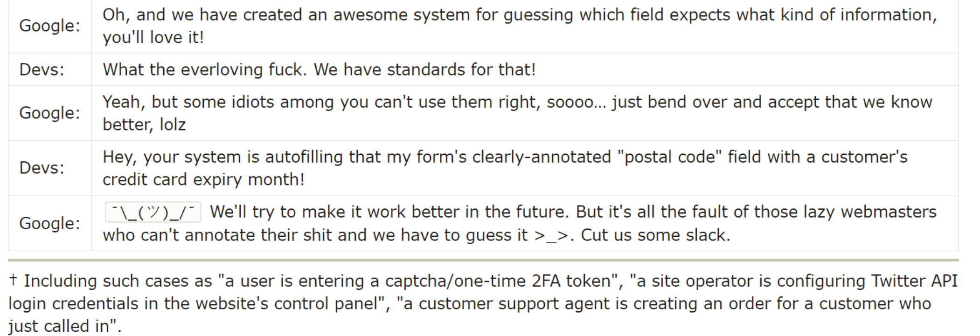The image size is (980, 336).
Task: Click the first 'Devs:' speaker label
Action: click(x=42, y=69)
